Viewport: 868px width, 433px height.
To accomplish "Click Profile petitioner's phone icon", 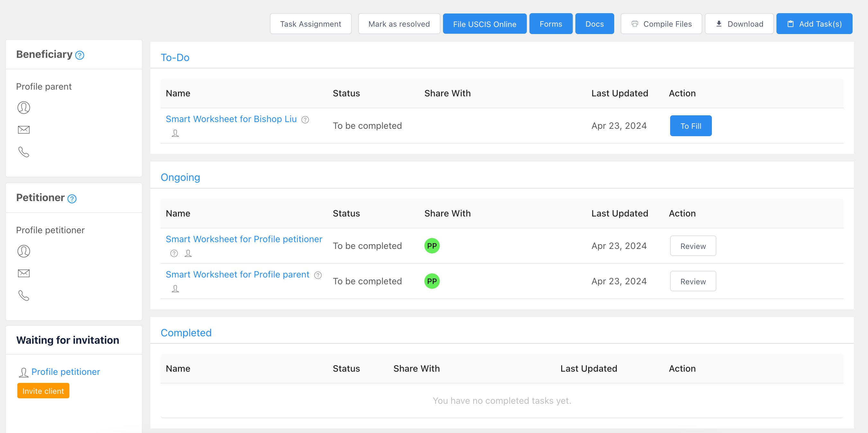I will click(23, 296).
